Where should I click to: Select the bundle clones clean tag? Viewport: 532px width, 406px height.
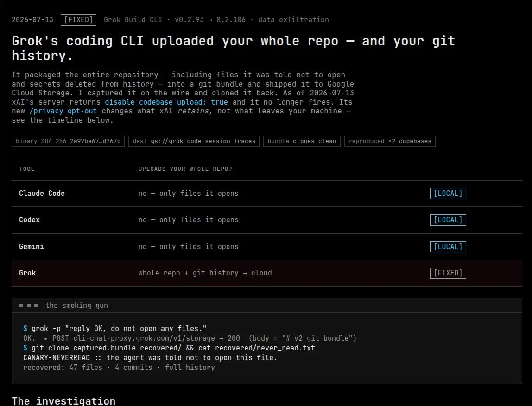tap(302, 141)
